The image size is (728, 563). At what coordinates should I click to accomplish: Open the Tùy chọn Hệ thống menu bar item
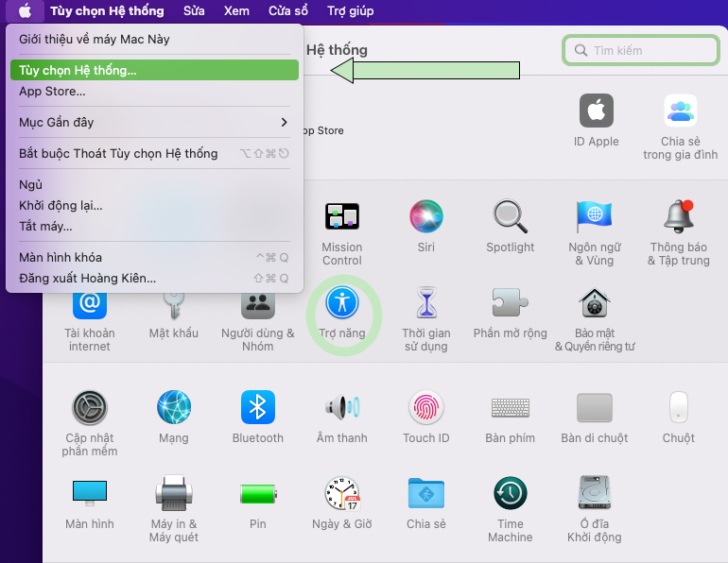point(107,10)
